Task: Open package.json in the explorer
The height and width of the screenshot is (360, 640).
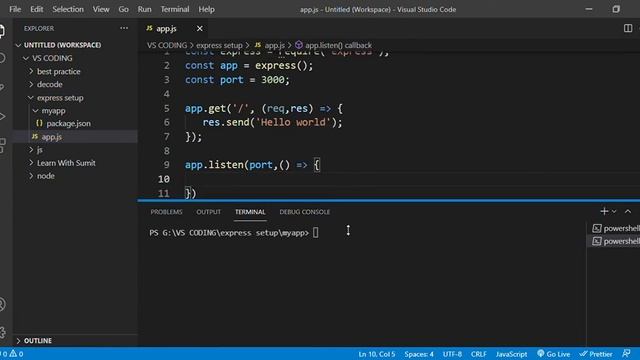Action: pyautogui.click(x=68, y=123)
